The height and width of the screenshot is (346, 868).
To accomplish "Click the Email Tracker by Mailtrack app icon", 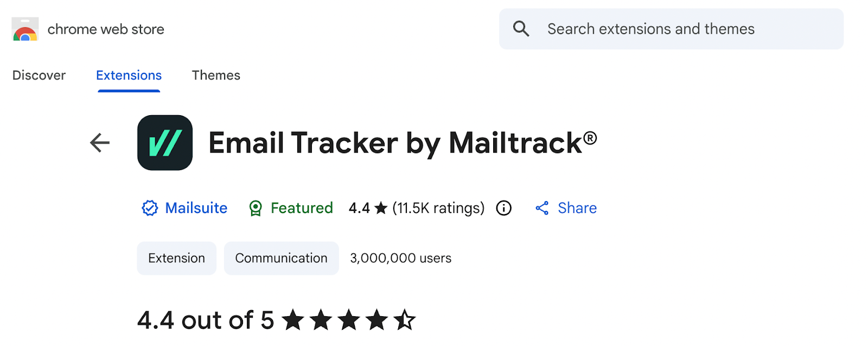I will click(x=164, y=143).
